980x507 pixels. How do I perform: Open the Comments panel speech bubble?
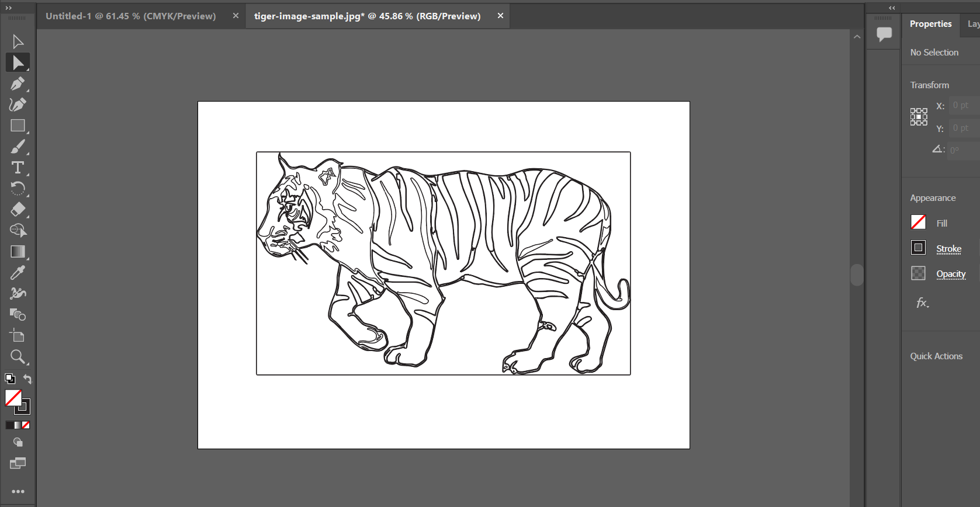click(884, 34)
